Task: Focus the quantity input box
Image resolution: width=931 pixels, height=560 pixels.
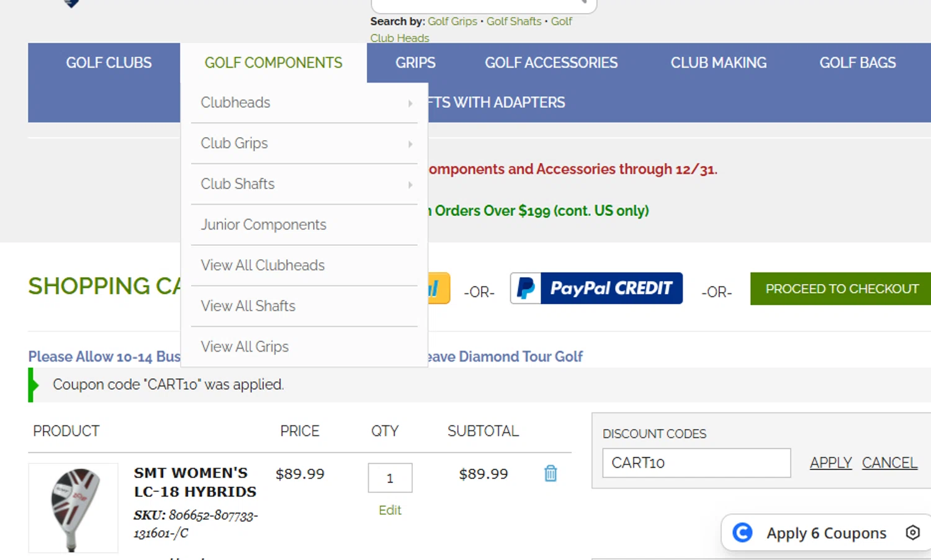Action: (x=390, y=478)
